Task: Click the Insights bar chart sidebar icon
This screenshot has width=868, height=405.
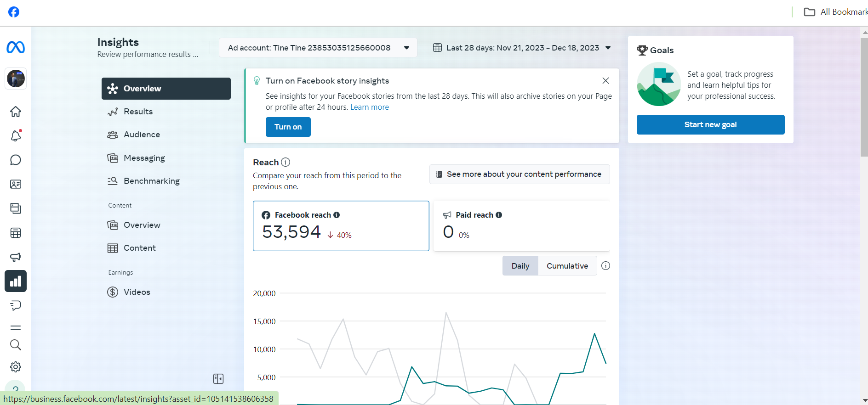Action: (x=16, y=281)
